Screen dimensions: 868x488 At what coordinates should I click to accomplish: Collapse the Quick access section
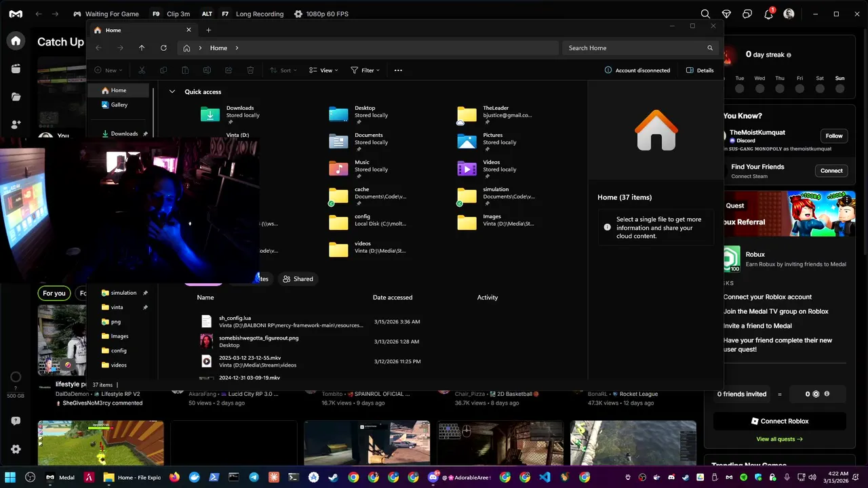[x=172, y=91]
